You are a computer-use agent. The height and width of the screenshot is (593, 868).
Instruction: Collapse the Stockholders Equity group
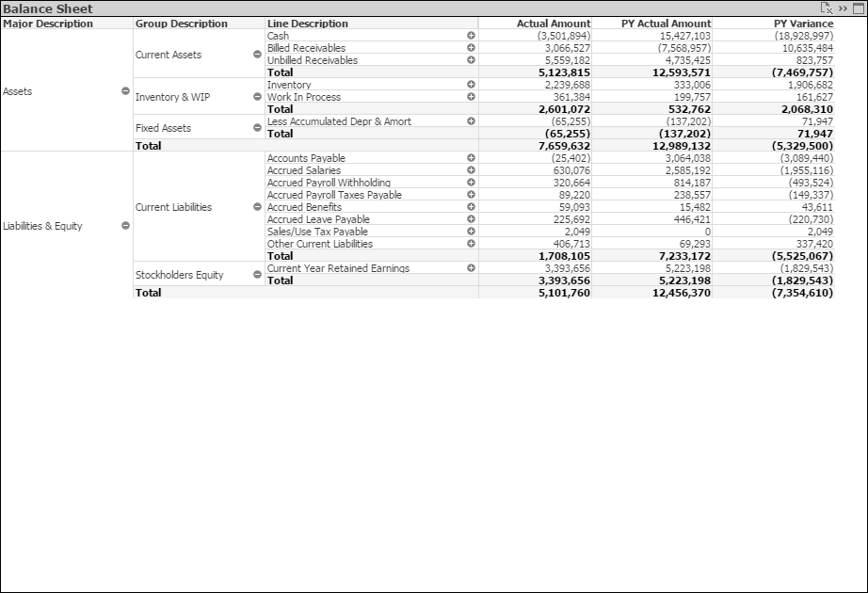click(x=257, y=275)
